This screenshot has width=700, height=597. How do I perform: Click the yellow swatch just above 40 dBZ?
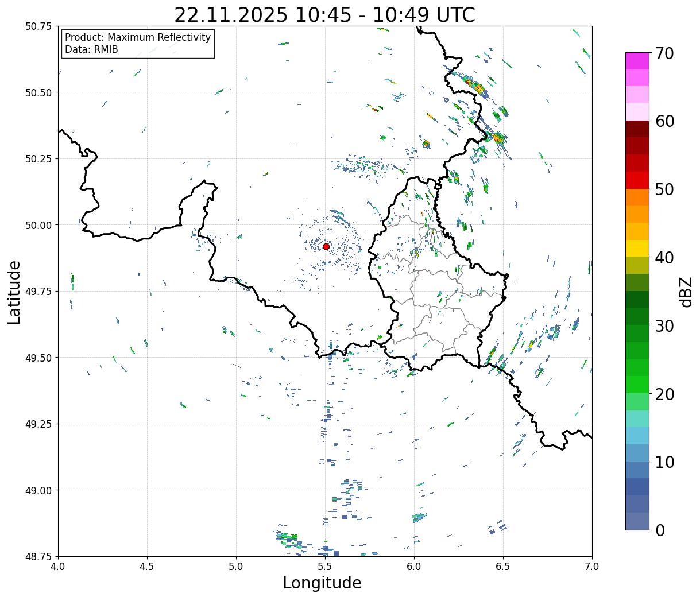click(637, 249)
